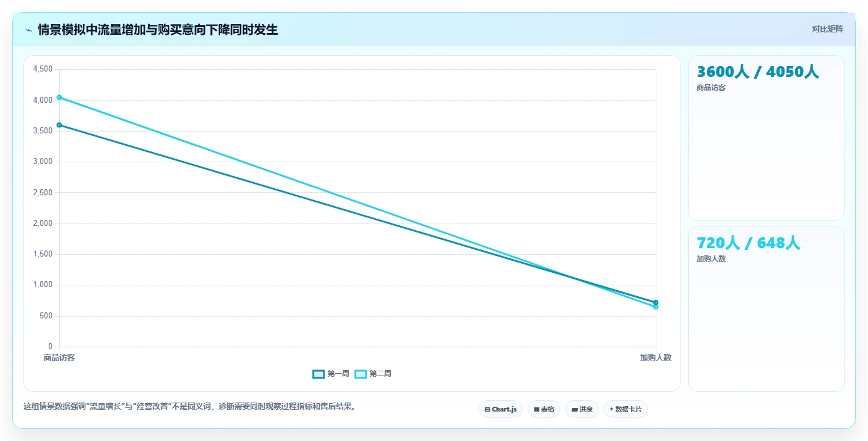Click the 对比矩阵 label in header
The height and width of the screenshot is (441, 868).
tap(827, 29)
